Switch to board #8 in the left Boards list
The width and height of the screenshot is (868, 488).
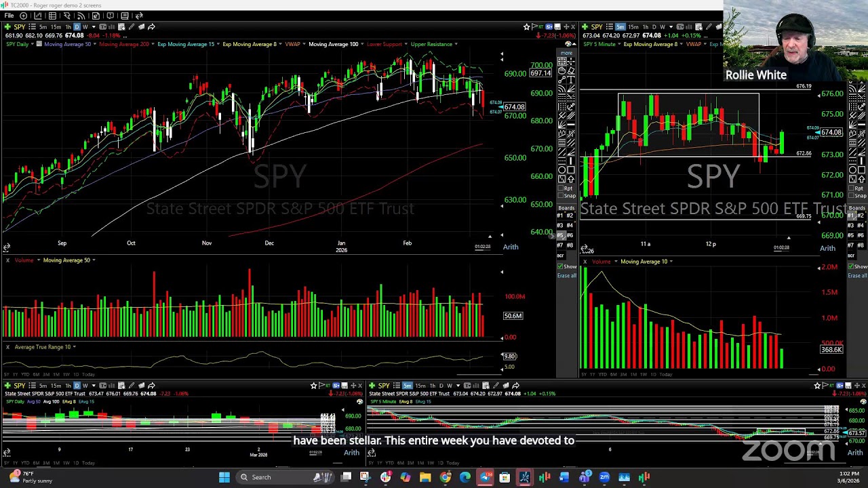pyautogui.click(x=570, y=245)
